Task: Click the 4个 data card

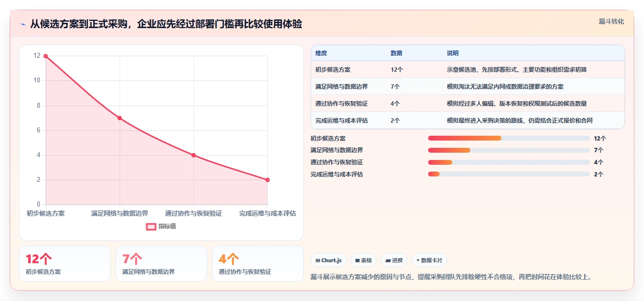Action: coord(258,264)
